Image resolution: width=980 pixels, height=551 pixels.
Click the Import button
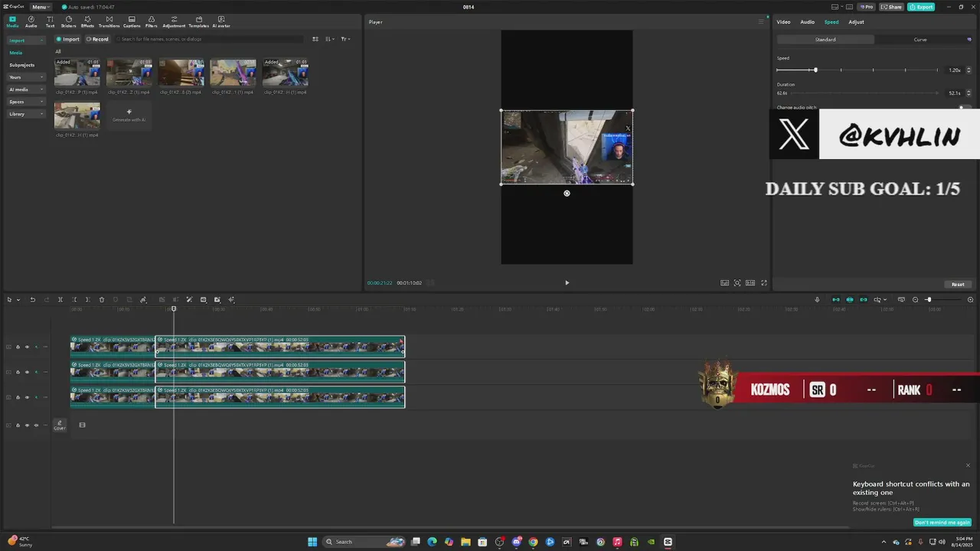tap(67, 39)
